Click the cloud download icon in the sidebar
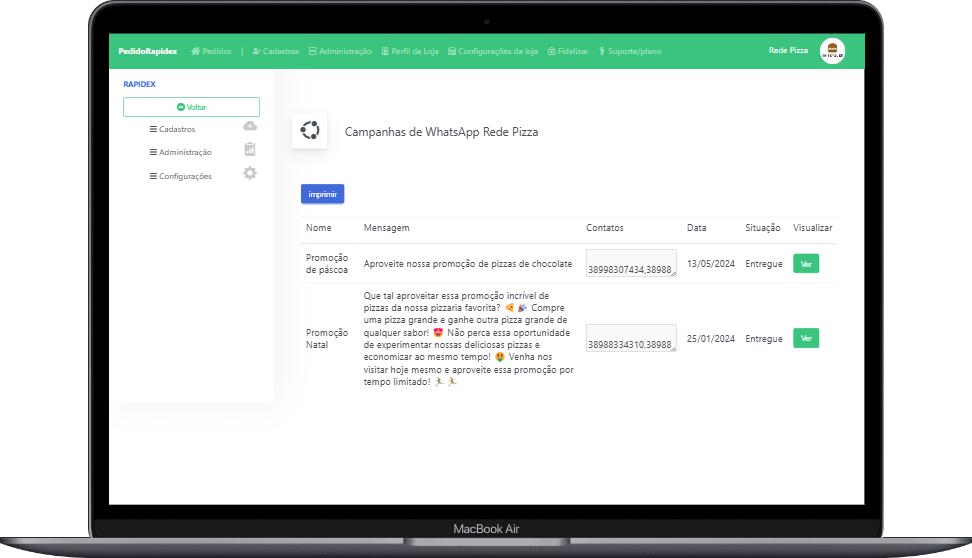This screenshot has height=558, width=972. pos(250,126)
